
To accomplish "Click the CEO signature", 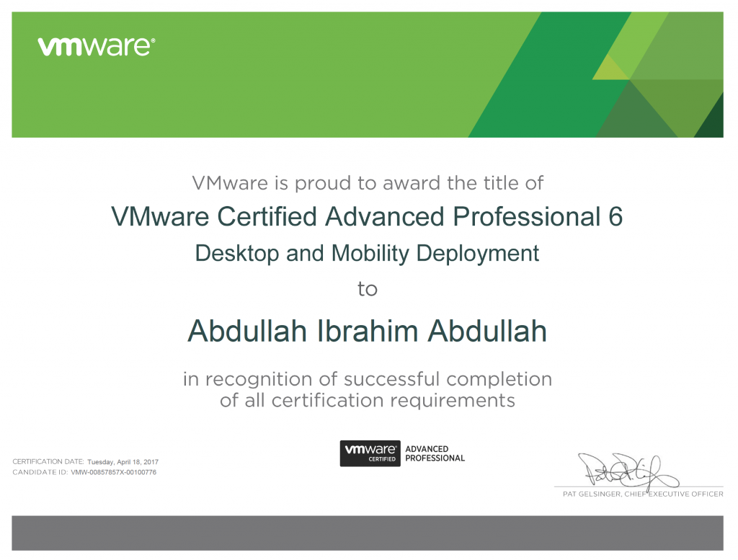I will click(628, 472).
